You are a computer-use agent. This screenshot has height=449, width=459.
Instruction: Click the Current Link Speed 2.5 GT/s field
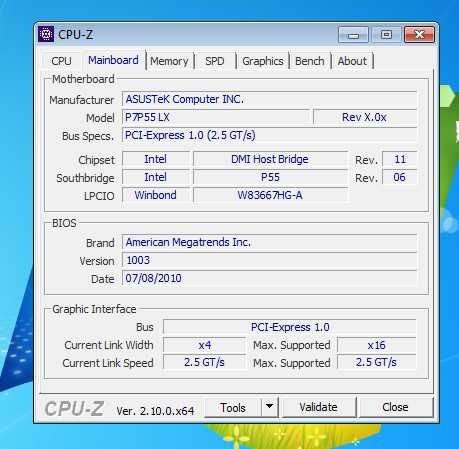click(204, 362)
